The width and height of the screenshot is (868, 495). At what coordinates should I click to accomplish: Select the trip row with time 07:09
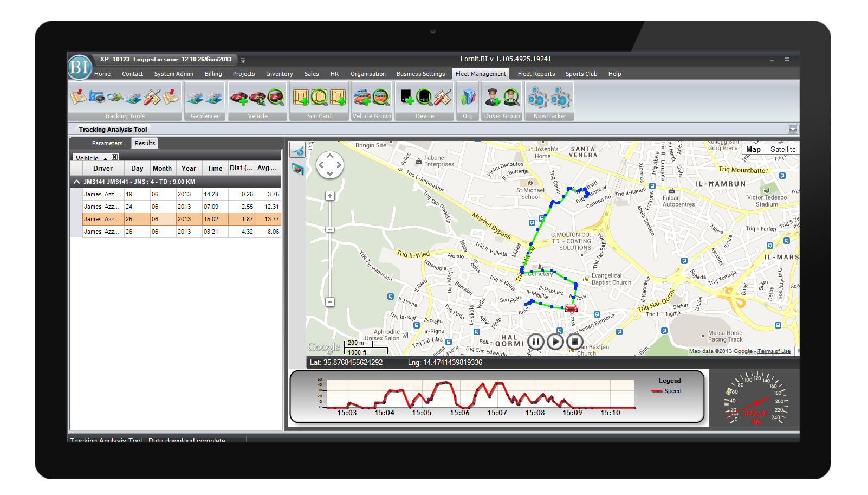point(182,207)
